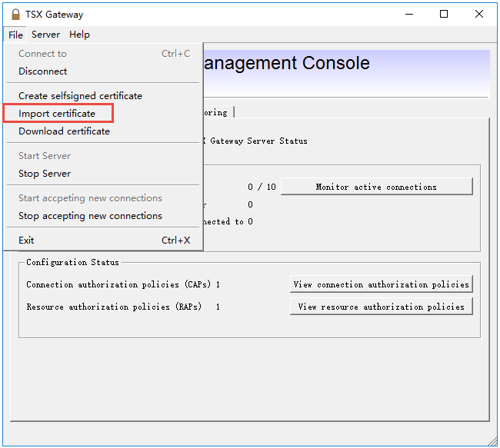
Task: Click the grayed Connect to entry
Action: 103,54
